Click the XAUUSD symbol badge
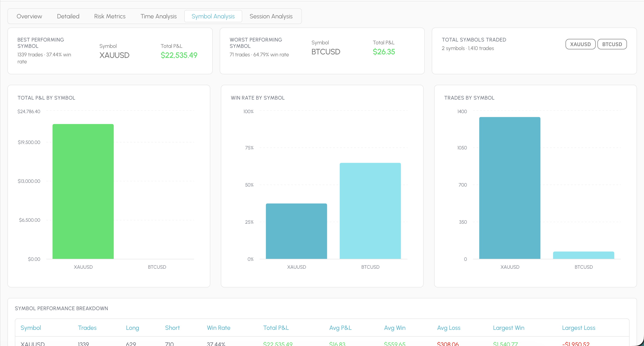This screenshot has width=644, height=346. click(580, 44)
